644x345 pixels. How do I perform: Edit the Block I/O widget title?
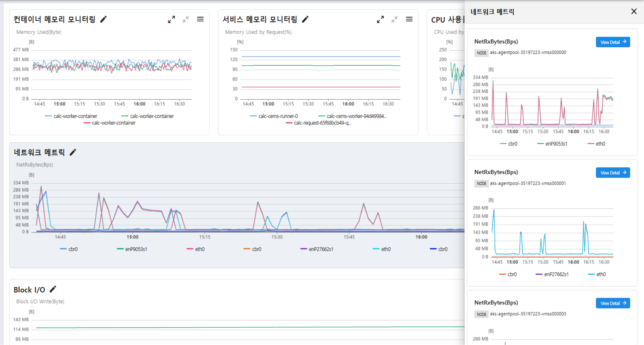(53, 289)
